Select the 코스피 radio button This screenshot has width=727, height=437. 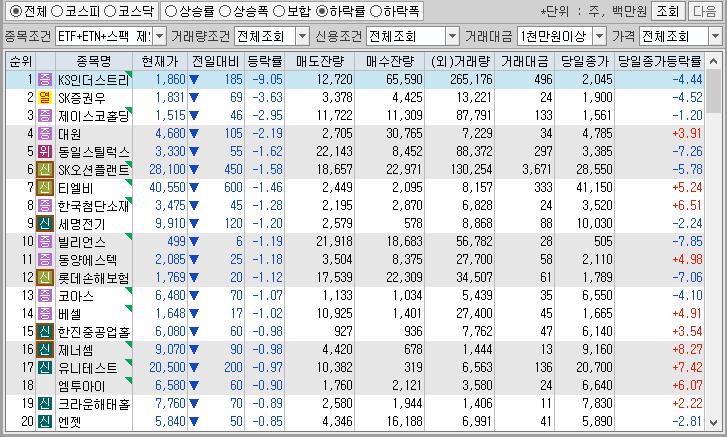click(x=57, y=11)
